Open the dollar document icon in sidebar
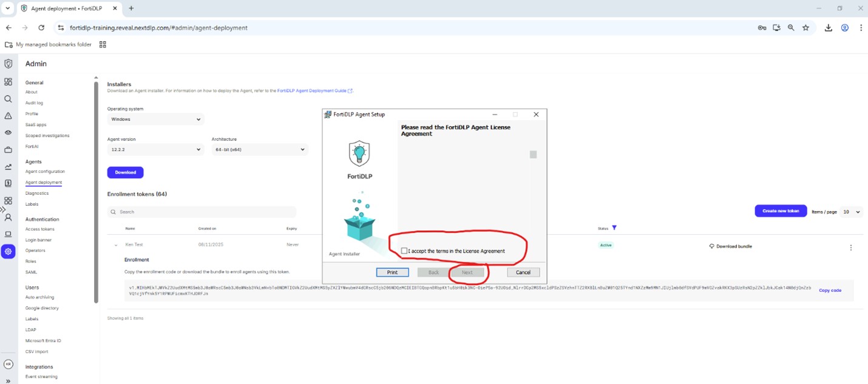 tap(8, 183)
